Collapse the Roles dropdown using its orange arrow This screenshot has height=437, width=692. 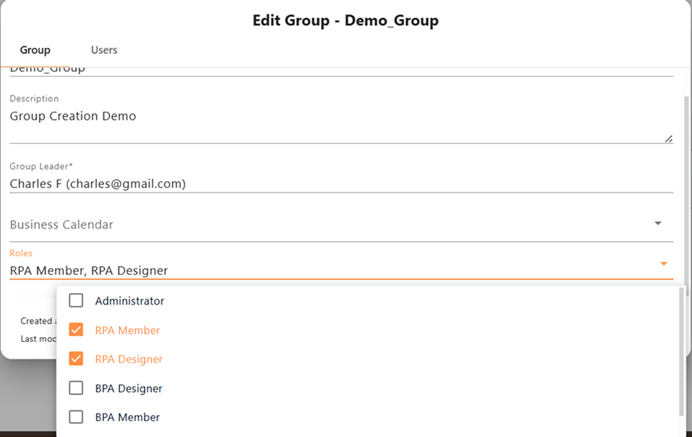click(x=663, y=264)
